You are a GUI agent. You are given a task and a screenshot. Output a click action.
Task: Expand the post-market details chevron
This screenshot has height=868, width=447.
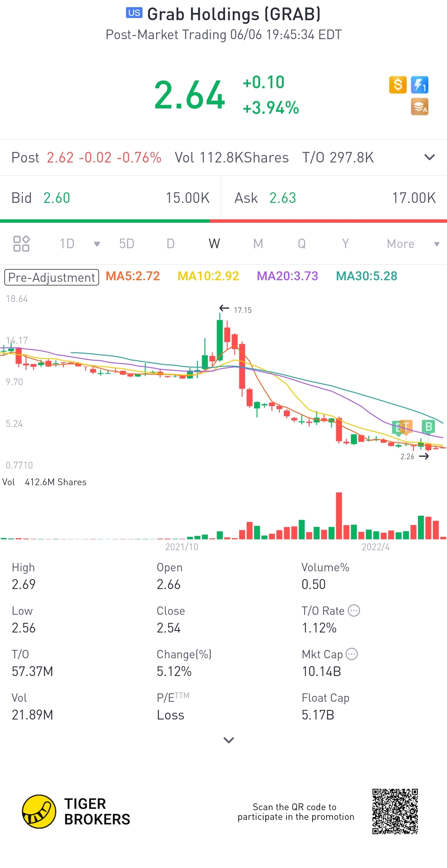pos(430,158)
